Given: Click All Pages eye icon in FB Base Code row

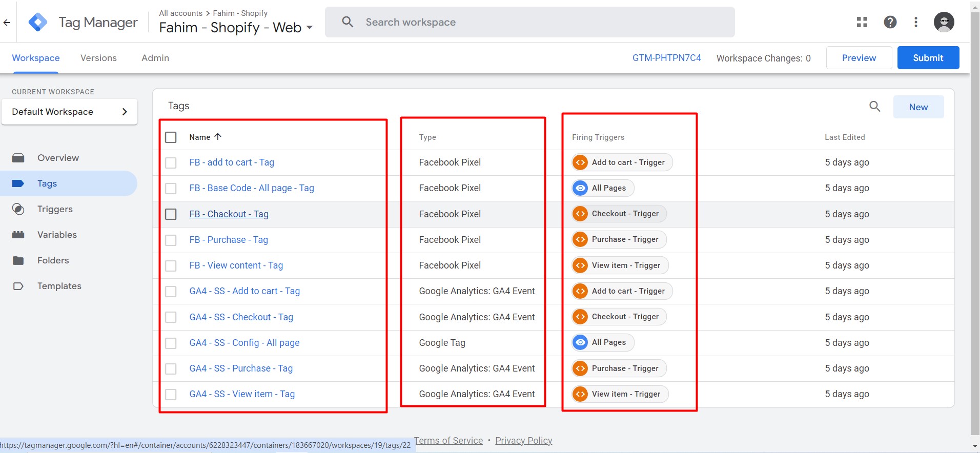Looking at the screenshot, I should coord(580,188).
